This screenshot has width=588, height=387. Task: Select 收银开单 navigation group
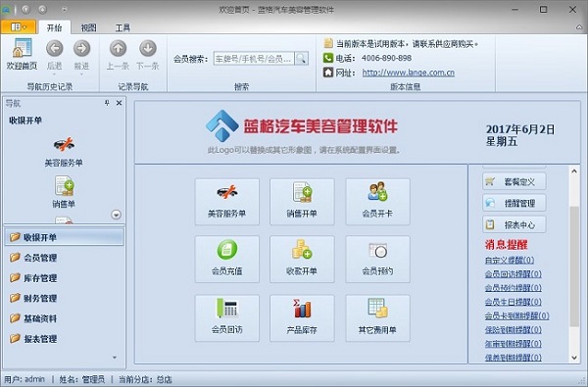[x=64, y=237]
